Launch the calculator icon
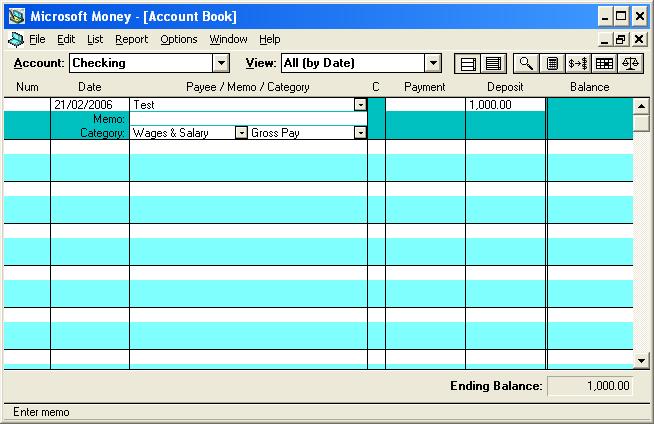This screenshot has height=424, width=654. coord(552,63)
